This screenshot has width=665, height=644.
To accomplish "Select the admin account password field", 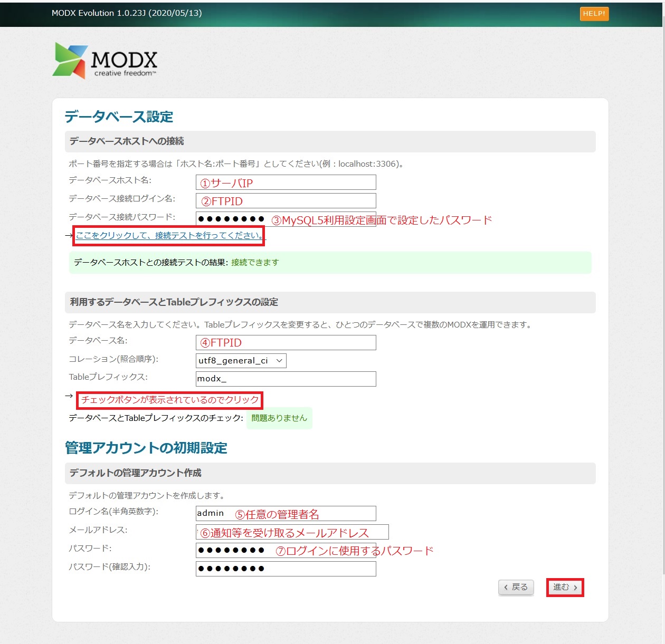I will (x=286, y=550).
